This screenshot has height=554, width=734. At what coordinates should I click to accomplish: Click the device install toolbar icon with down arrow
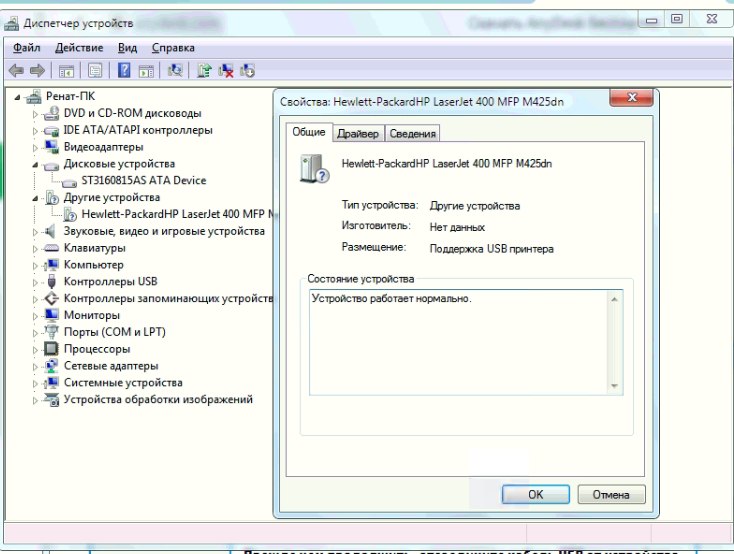click(247, 71)
